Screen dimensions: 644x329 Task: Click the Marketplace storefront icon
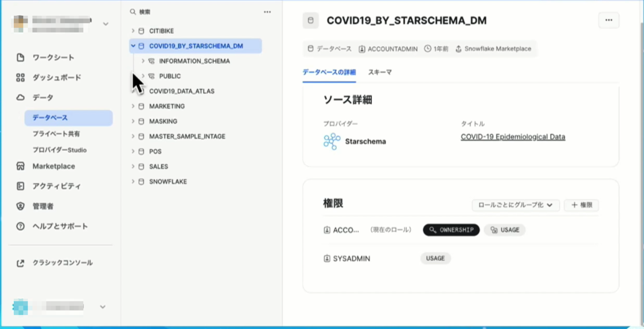pos(20,166)
